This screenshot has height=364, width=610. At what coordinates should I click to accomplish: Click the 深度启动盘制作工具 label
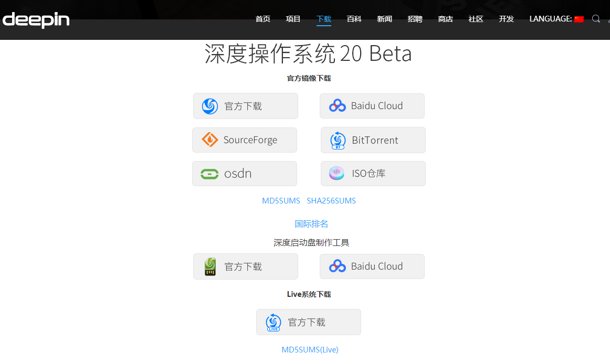tap(311, 243)
